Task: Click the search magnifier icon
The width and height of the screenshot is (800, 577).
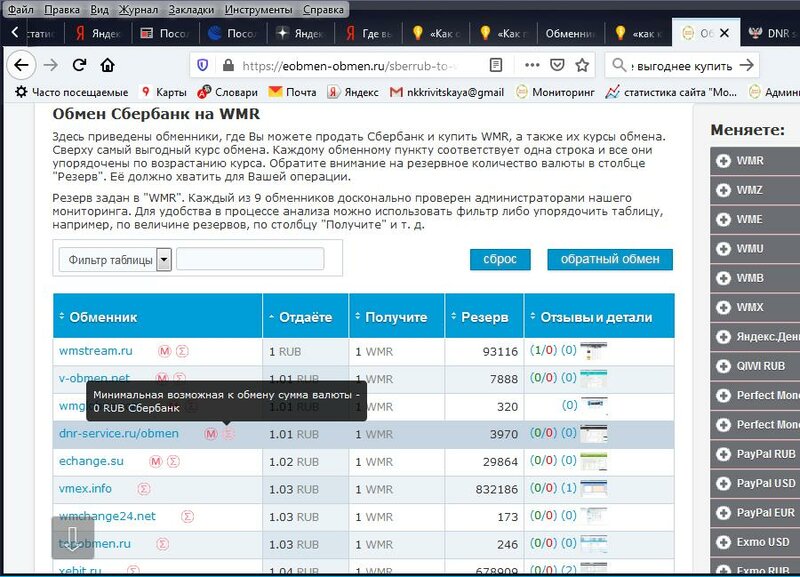Action: (x=618, y=65)
